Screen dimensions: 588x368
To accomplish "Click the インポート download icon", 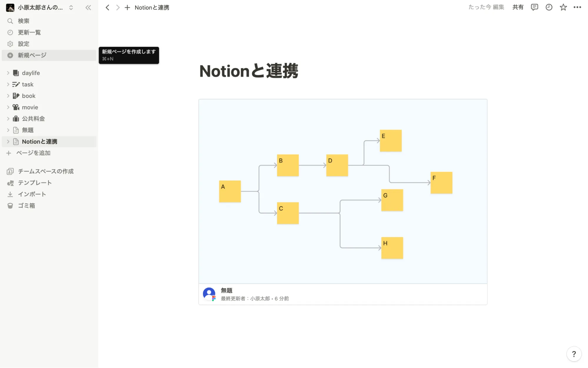I will point(10,194).
